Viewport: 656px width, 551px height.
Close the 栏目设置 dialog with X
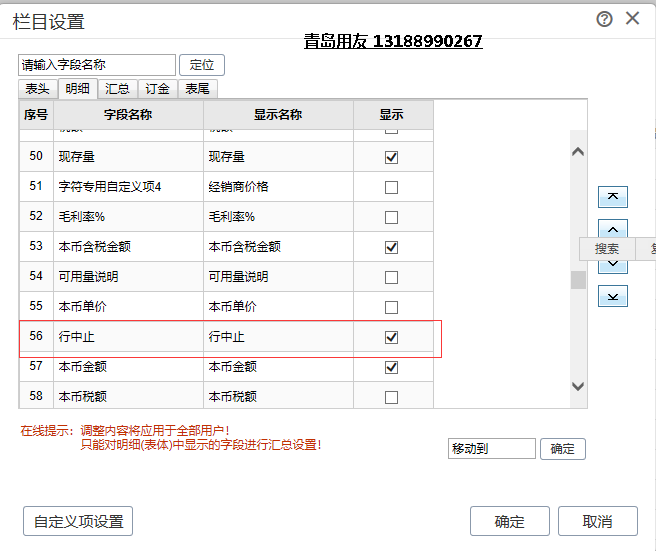(x=632, y=19)
